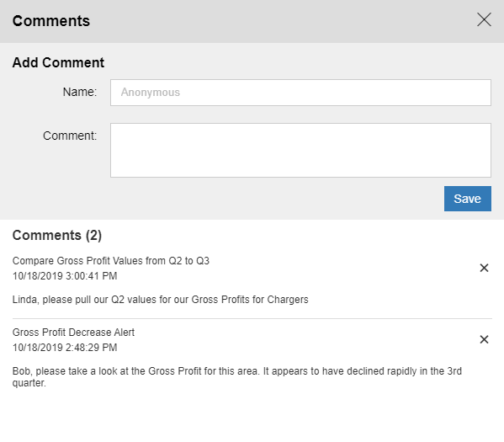
Task: Click the Comments (2) heading
Action: click(57, 235)
